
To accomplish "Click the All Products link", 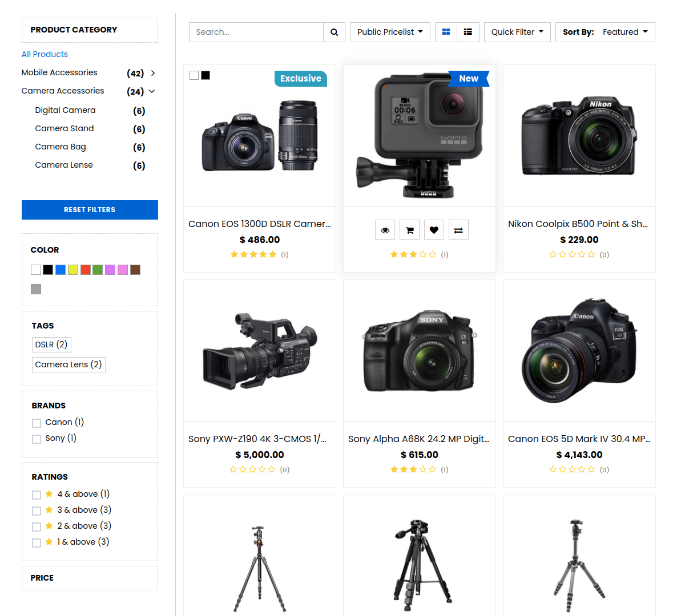I will point(45,54).
